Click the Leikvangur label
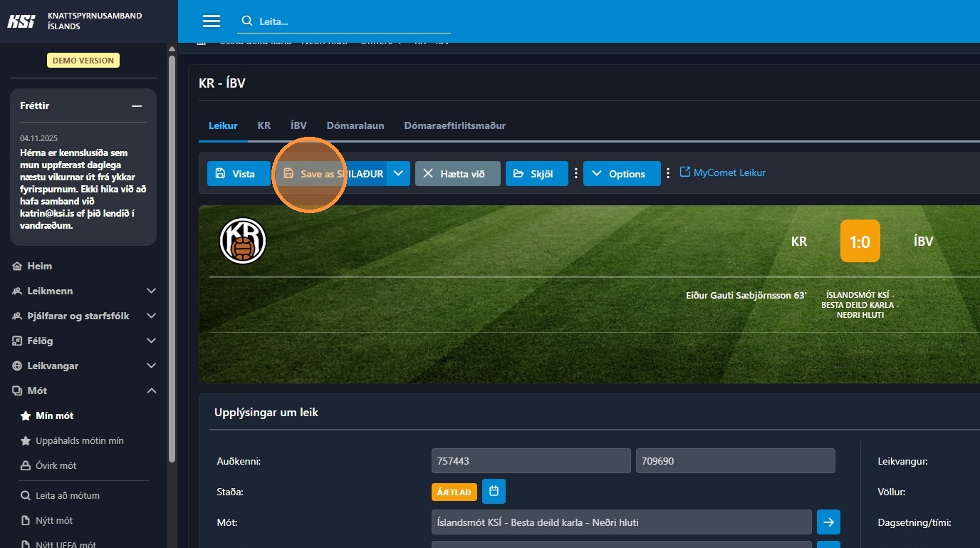The width and height of the screenshot is (980, 548). [902, 461]
